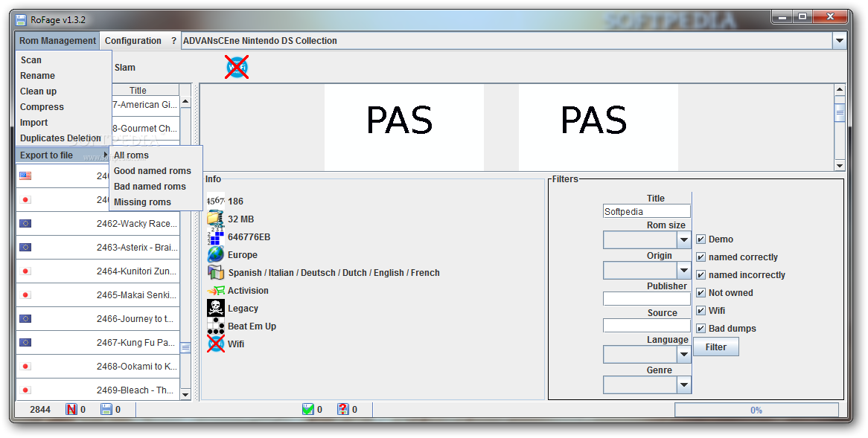The image size is (868, 438).
Task: Click the European flag for 2462-Wacky Race
Action: point(25,223)
